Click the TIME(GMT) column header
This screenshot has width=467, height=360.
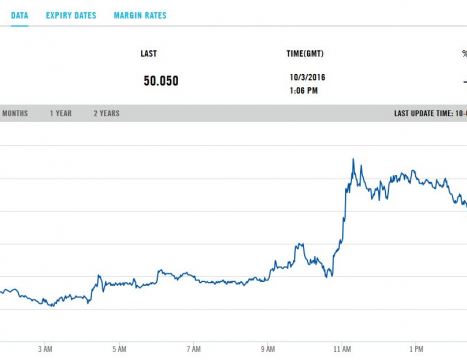[x=305, y=54]
